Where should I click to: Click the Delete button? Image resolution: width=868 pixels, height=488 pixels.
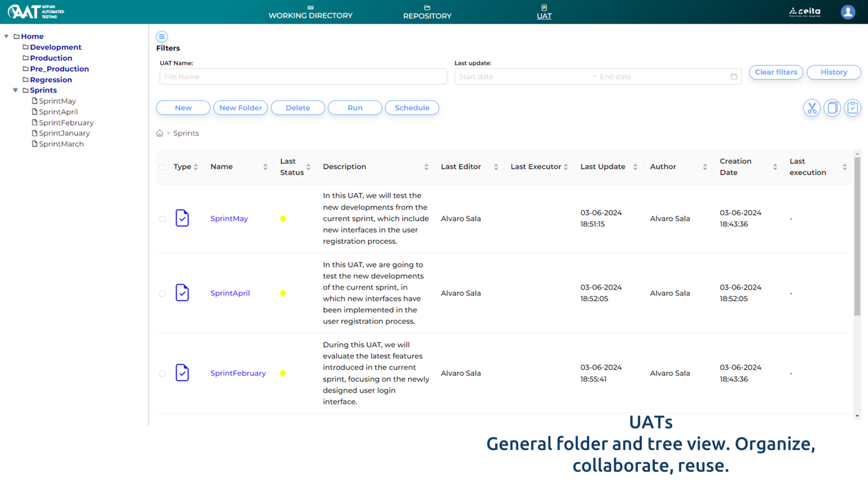298,108
